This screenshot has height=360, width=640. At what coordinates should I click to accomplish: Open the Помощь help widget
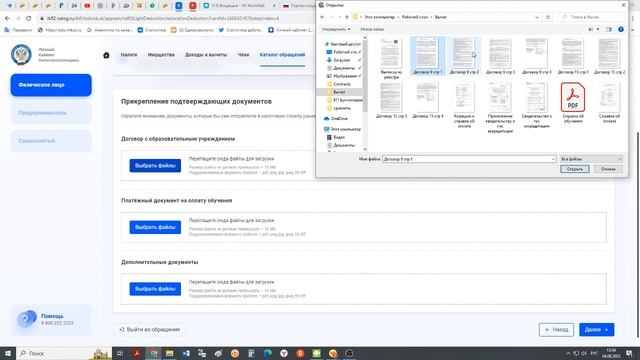(x=51, y=319)
